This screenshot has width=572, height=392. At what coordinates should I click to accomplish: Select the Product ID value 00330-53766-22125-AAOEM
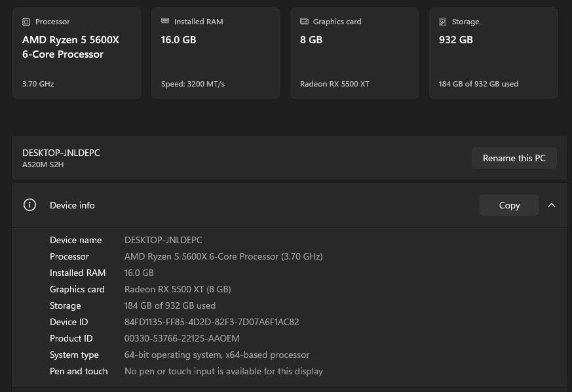tap(182, 339)
